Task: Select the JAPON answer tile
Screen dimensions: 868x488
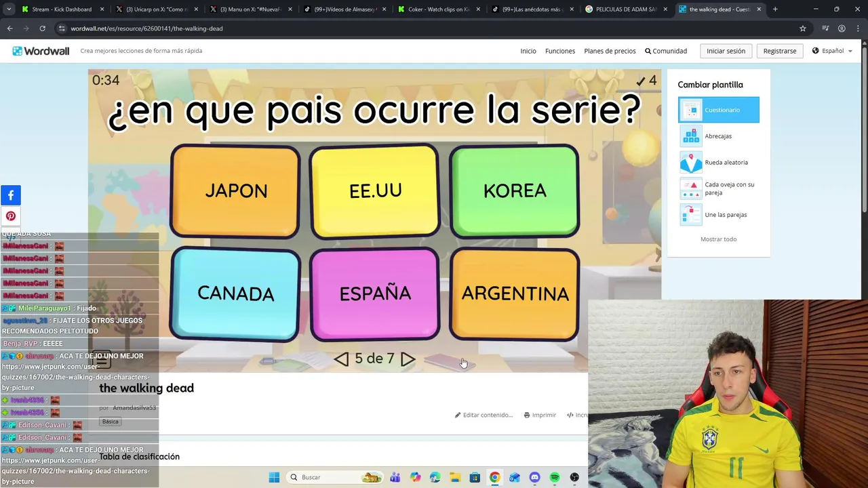Action: click(x=235, y=191)
